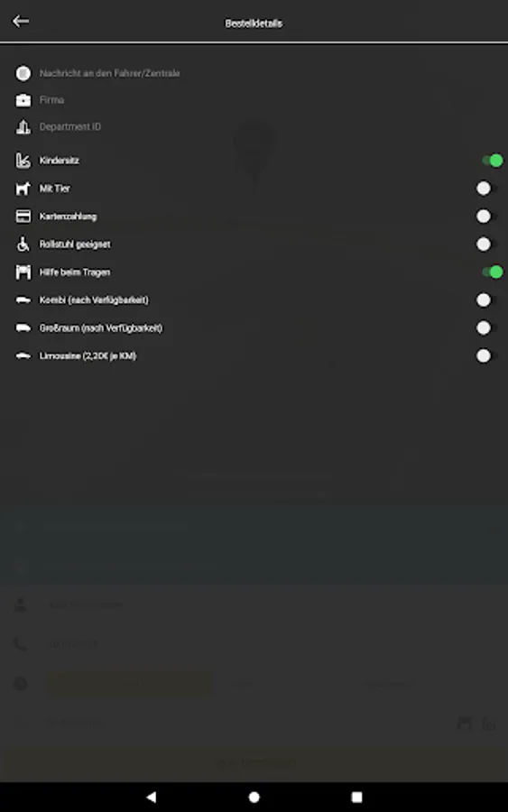Toggle the Limousine option switch
The width and height of the screenshot is (508, 812).
[488, 355]
